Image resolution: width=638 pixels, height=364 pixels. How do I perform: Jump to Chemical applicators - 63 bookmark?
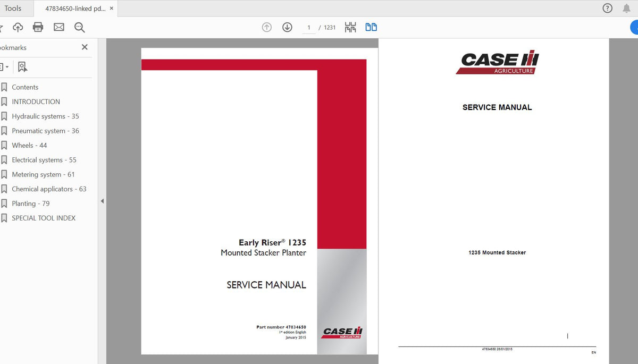(49, 189)
